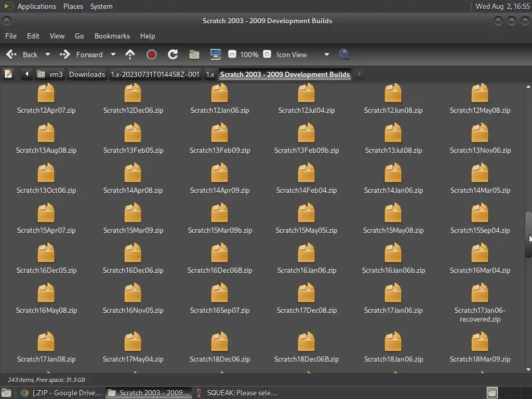Select Scratch12May08.zip archive icon
The height and width of the screenshot is (399, 532).
point(480,92)
